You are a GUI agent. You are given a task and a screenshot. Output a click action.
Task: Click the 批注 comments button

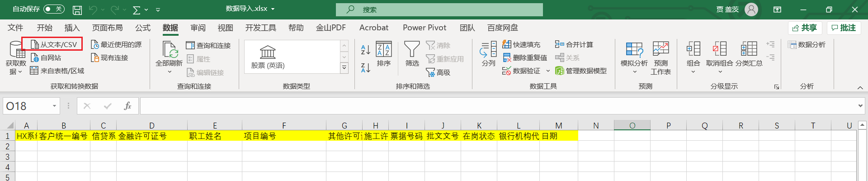click(844, 28)
